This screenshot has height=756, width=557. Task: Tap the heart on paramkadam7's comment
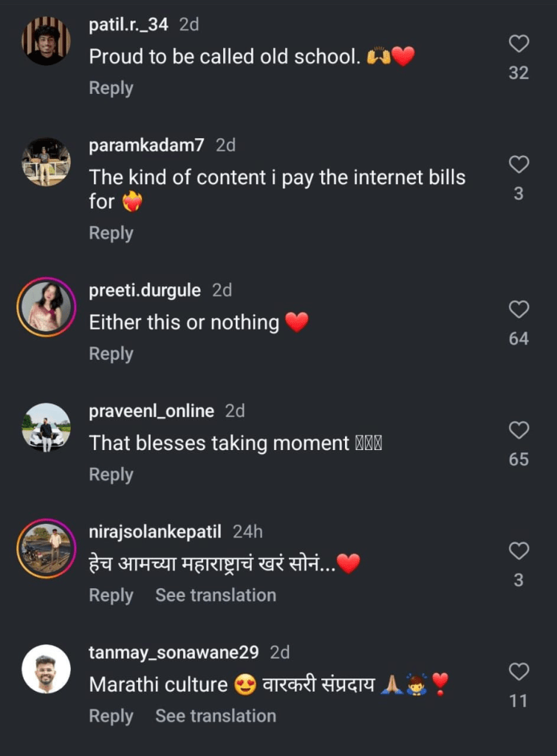tap(519, 164)
